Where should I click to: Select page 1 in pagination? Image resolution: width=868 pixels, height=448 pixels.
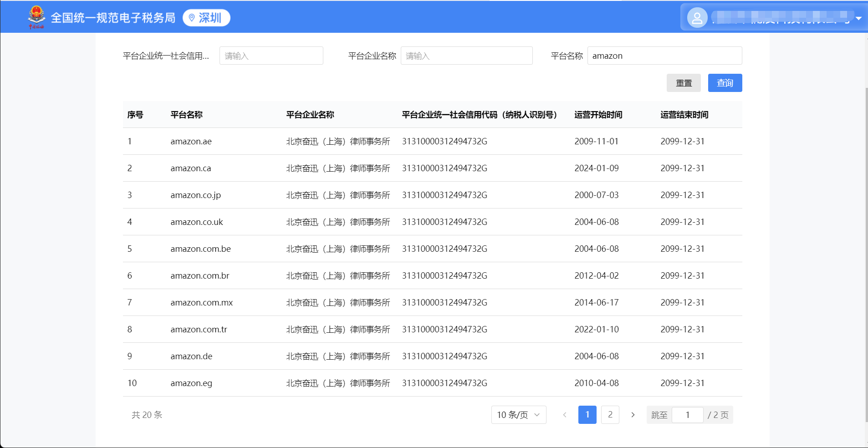[x=587, y=415]
